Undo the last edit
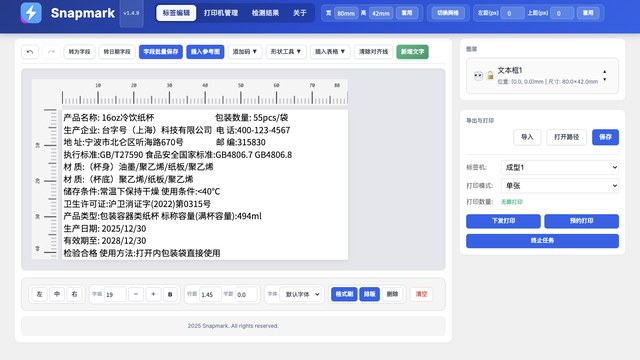640x360 pixels. pos(30,52)
